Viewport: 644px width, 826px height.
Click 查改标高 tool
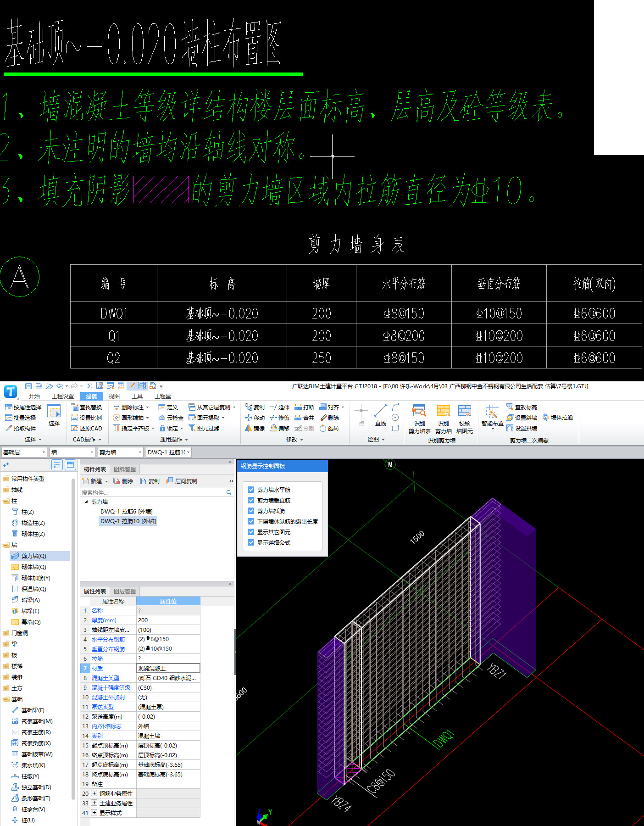pyautogui.click(x=522, y=407)
